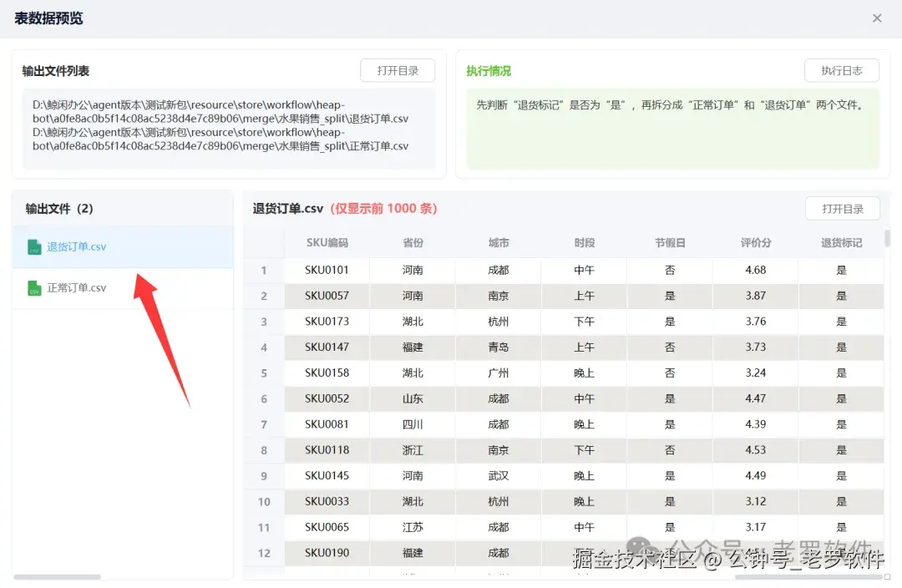Click the row number 1 cell
Viewport: 902px width, 588px height.
pos(264,270)
